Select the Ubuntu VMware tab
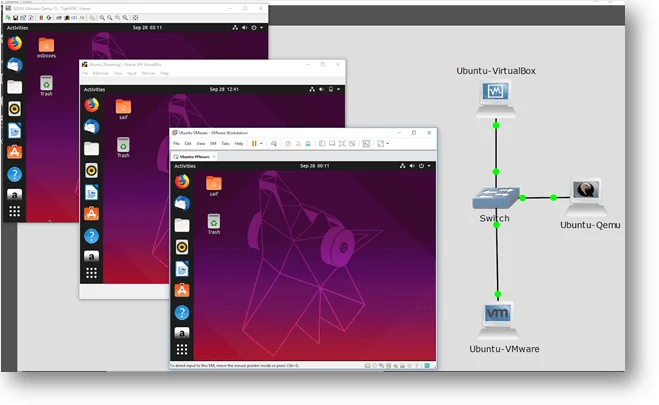Image resolution: width=659 pixels, height=405 pixels. click(x=192, y=157)
